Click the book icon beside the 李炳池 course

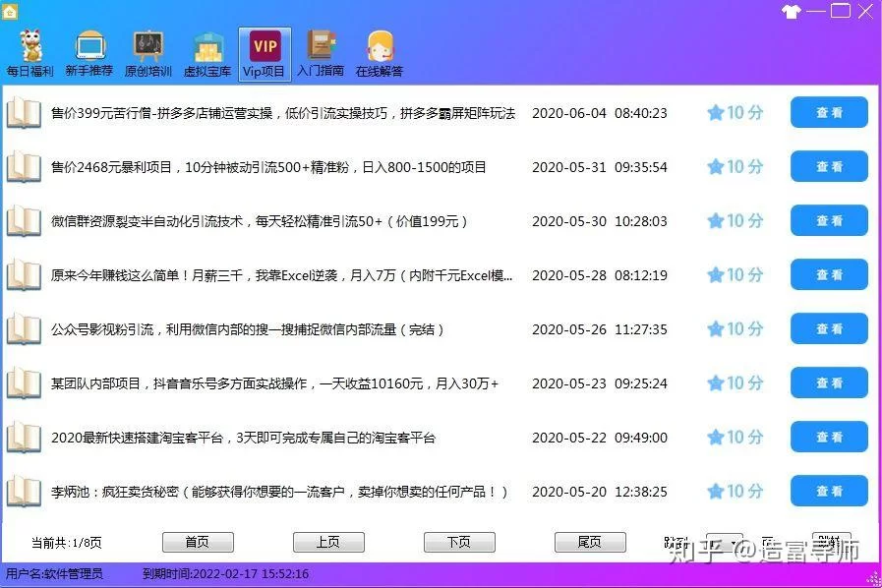pyautogui.click(x=24, y=492)
